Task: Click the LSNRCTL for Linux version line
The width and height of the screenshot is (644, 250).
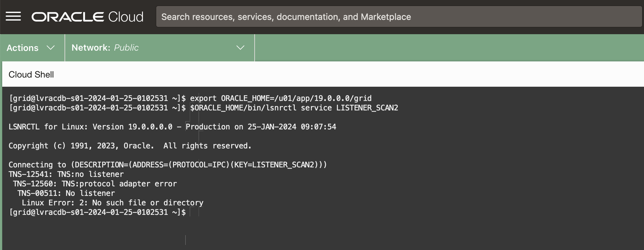Action: tap(172, 127)
